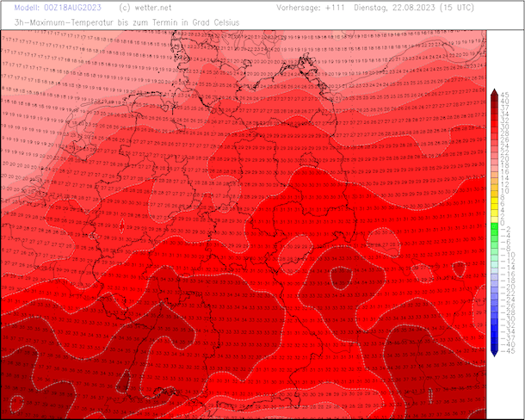Pick the dark blue band near legend bottom
Viewport: 525px width, 420px height.
click(x=494, y=337)
